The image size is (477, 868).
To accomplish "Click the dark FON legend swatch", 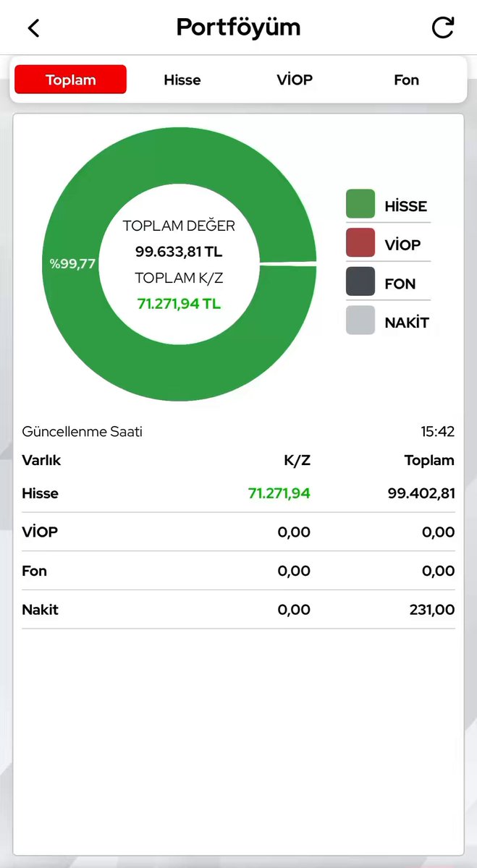I will 360,281.
